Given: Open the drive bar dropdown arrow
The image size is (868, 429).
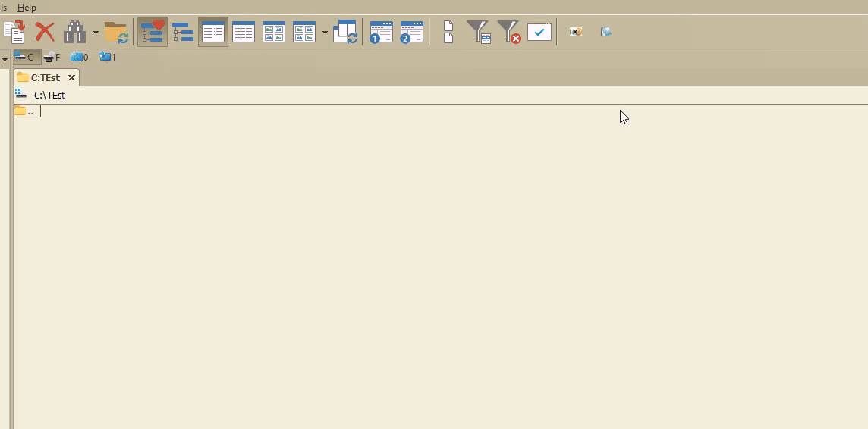Looking at the screenshot, I should pyautogui.click(x=5, y=59).
